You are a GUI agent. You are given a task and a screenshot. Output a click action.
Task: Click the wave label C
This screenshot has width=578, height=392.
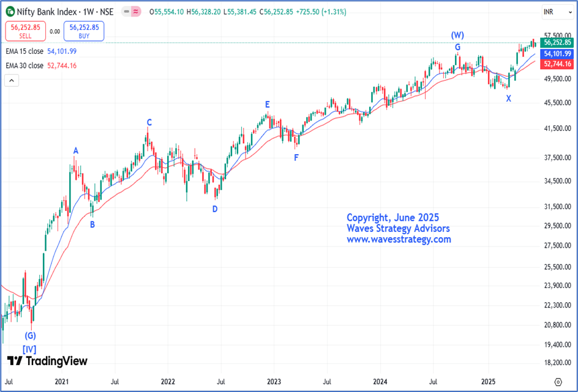click(x=149, y=122)
